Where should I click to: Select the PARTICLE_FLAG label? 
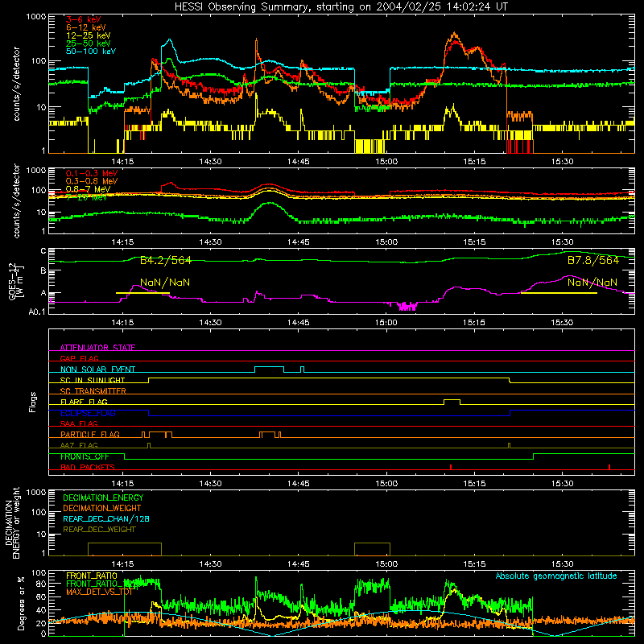point(90,434)
